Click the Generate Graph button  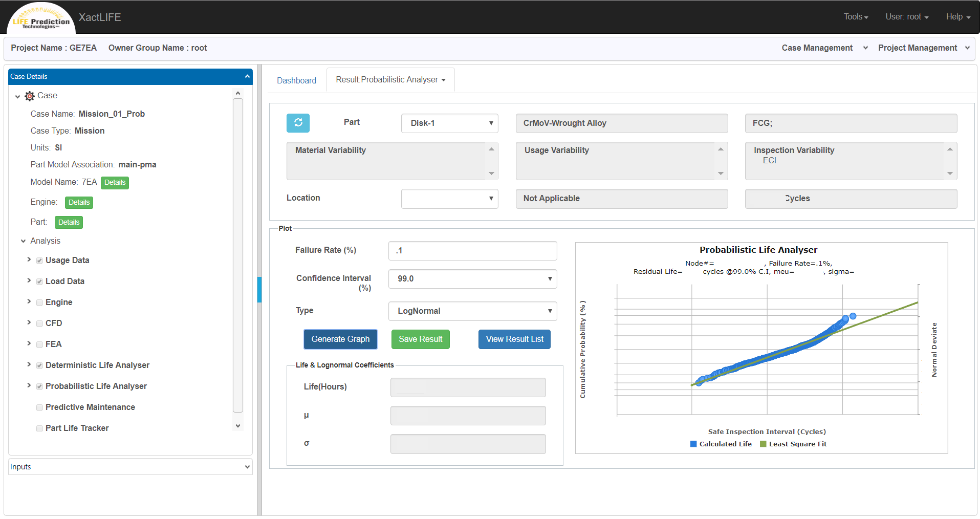pyautogui.click(x=340, y=339)
